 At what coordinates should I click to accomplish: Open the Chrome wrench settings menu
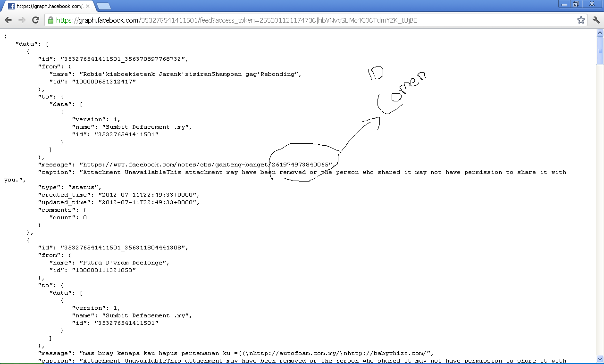click(596, 20)
